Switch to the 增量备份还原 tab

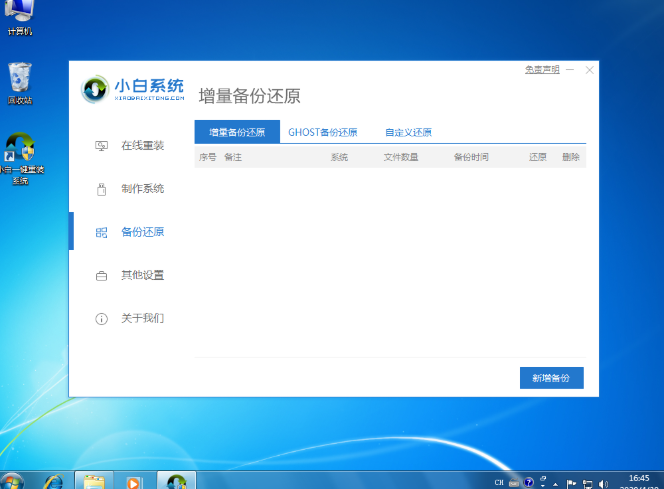coord(237,132)
